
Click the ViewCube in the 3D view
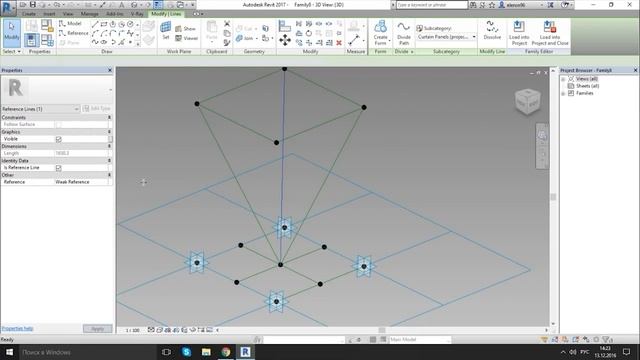527,101
